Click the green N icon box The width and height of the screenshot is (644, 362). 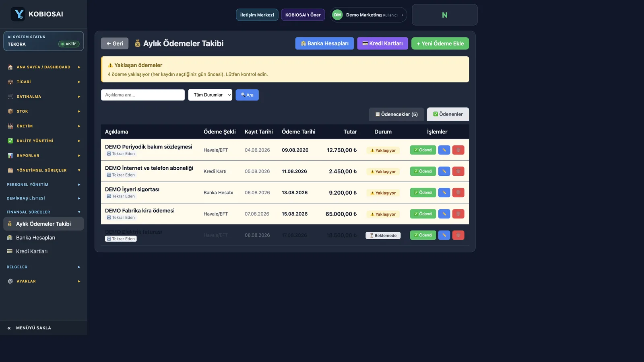(x=445, y=15)
